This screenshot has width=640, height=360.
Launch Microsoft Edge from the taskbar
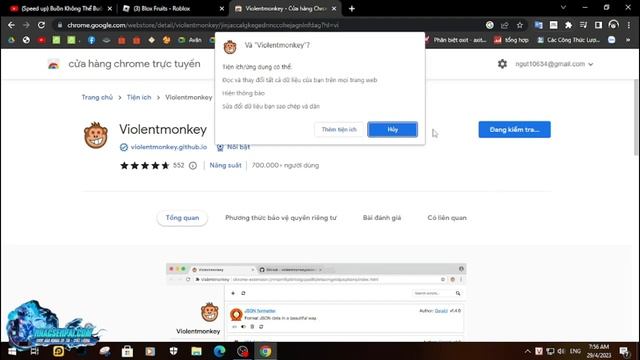(x=219, y=351)
